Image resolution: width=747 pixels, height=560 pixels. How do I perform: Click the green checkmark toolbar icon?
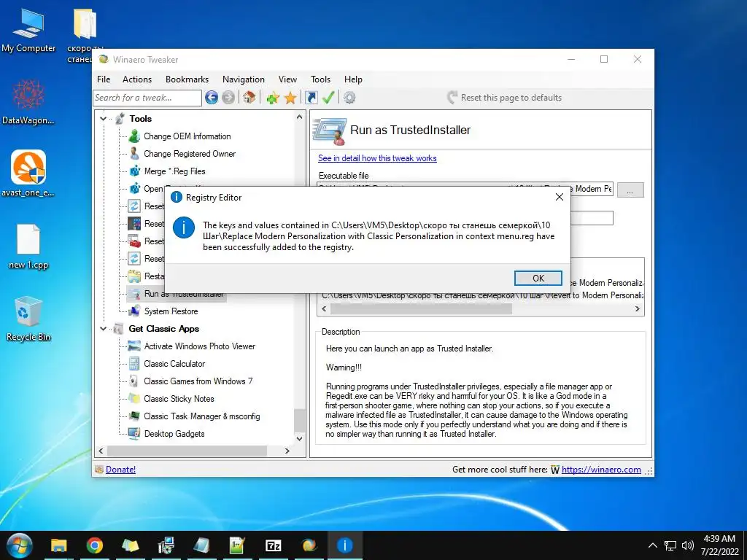pyautogui.click(x=329, y=98)
